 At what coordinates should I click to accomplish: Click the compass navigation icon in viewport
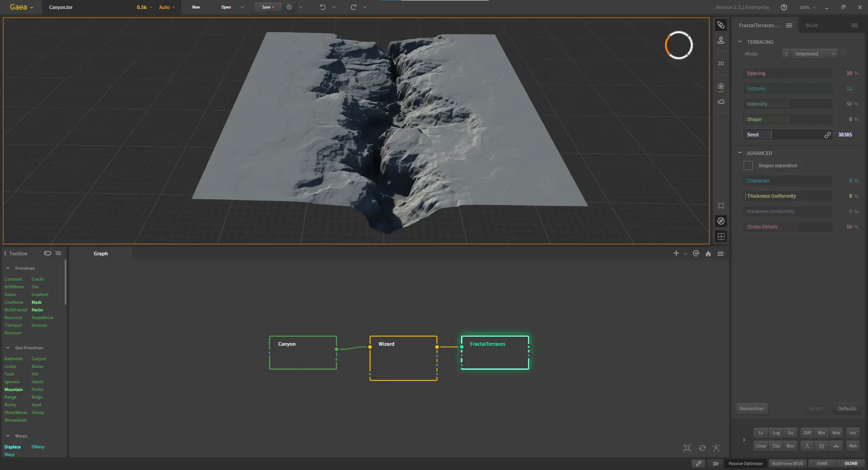(x=721, y=221)
